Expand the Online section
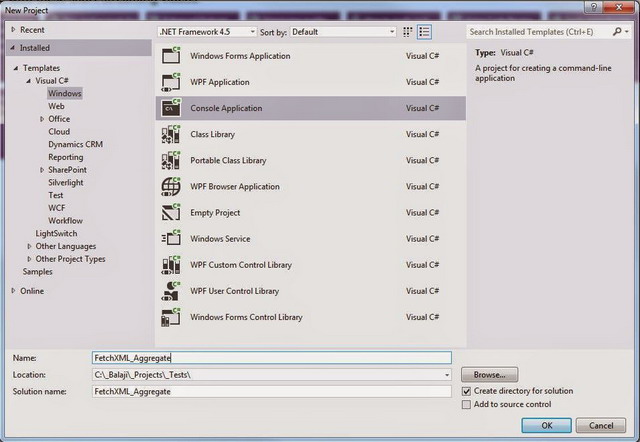Screen dimensions: 640x442 [x=13, y=291]
